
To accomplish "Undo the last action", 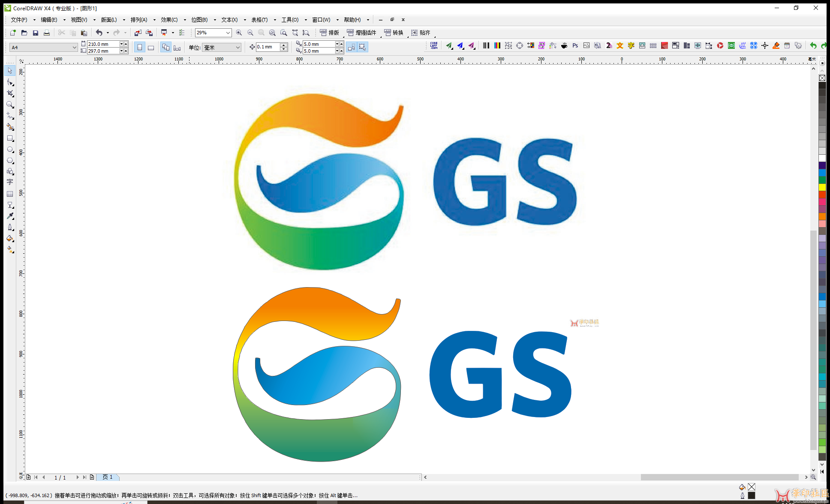I will 99,33.
